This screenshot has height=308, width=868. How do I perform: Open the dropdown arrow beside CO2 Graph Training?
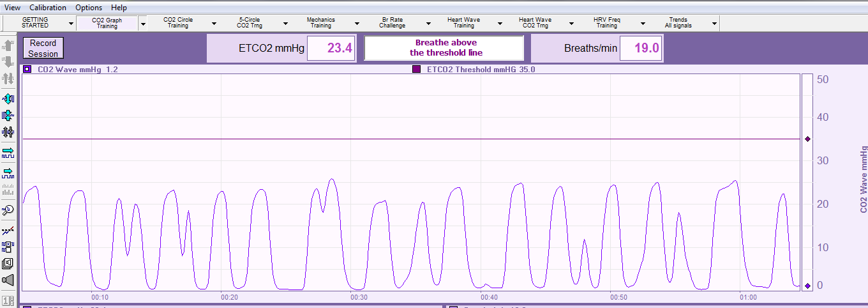pos(143,23)
